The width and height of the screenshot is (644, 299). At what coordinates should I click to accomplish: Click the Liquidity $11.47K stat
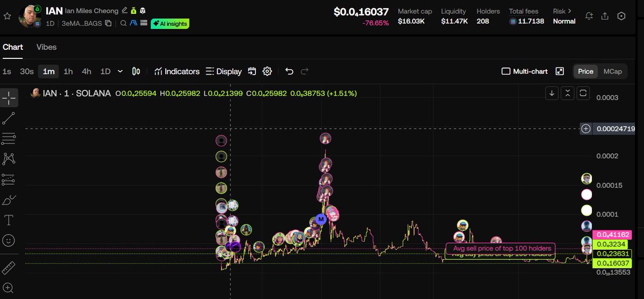pos(454,16)
